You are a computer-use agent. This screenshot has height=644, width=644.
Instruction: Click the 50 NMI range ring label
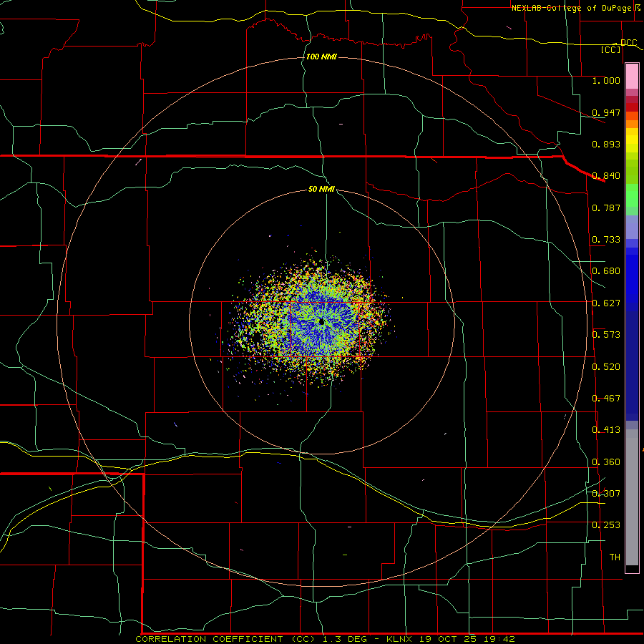pyautogui.click(x=321, y=189)
